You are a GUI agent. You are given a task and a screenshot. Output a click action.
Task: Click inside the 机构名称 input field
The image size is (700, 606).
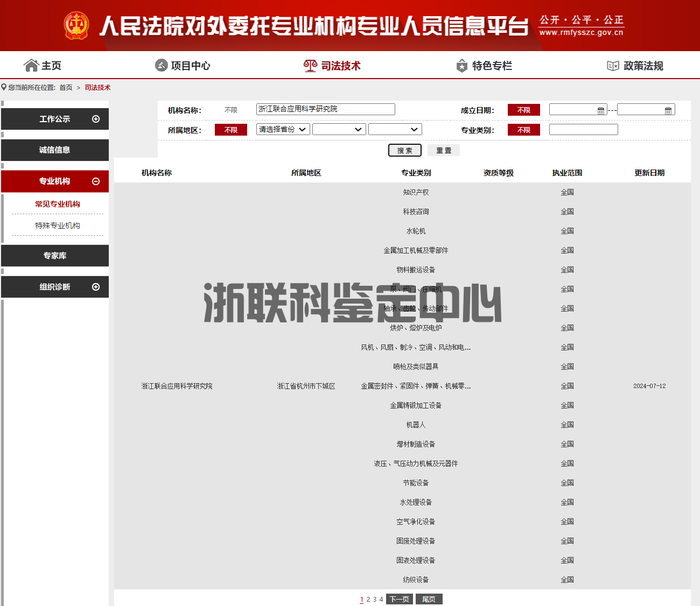coord(325,109)
